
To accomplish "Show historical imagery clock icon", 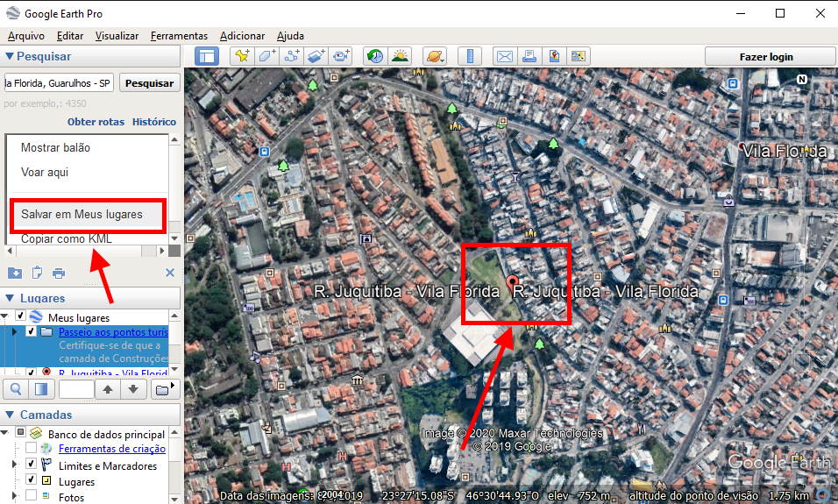I will 375,56.
